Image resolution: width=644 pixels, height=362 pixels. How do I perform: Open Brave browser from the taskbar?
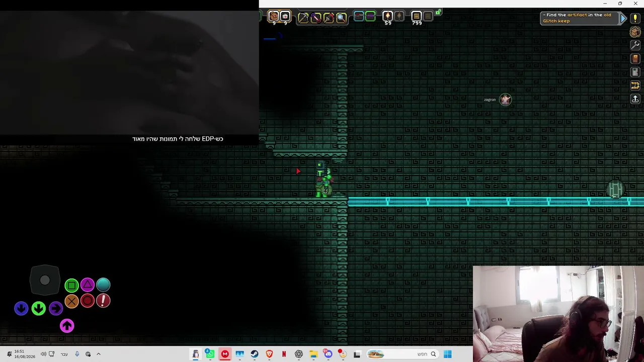tap(269, 354)
